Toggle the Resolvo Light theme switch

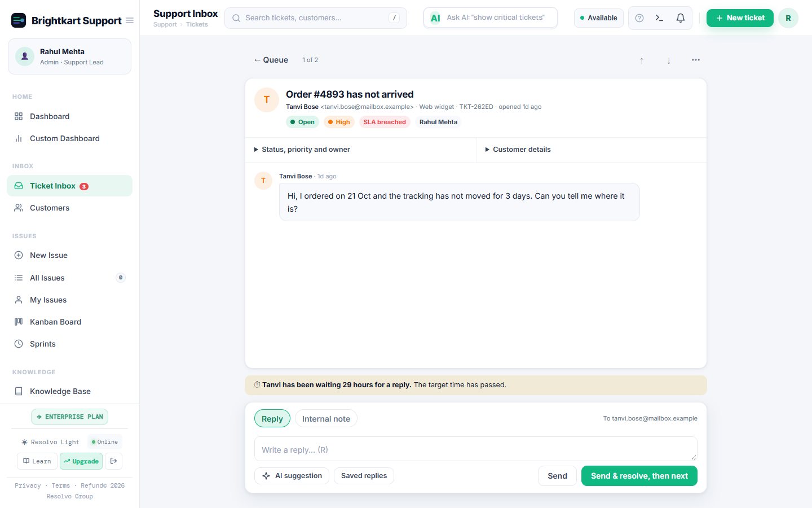[51, 442]
